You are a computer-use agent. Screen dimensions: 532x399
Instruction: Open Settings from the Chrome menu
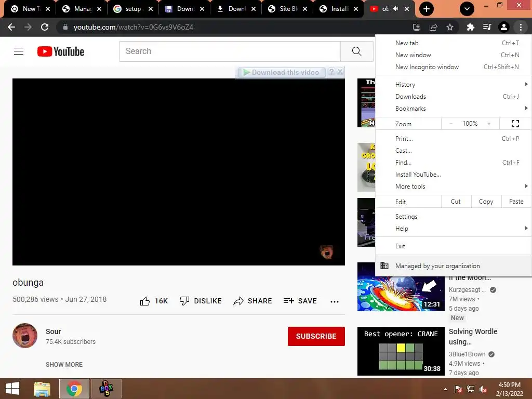[x=454, y=217]
